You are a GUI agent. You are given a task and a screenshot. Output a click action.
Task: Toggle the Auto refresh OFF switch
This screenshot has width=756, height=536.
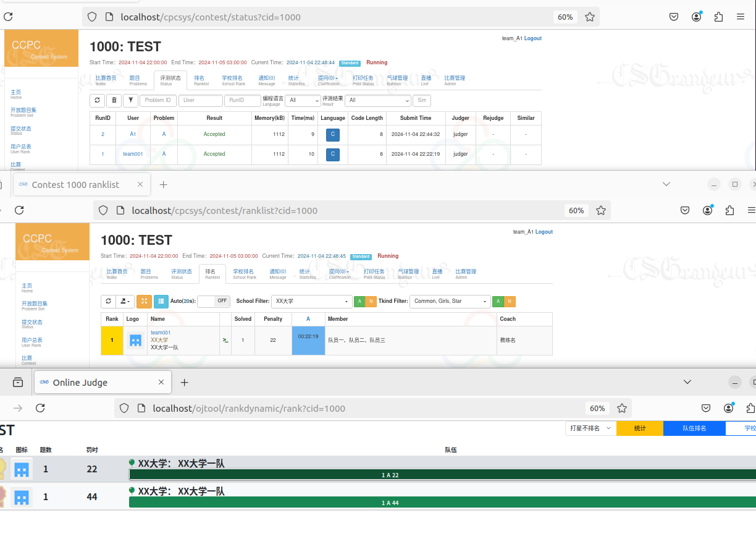[214, 301]
